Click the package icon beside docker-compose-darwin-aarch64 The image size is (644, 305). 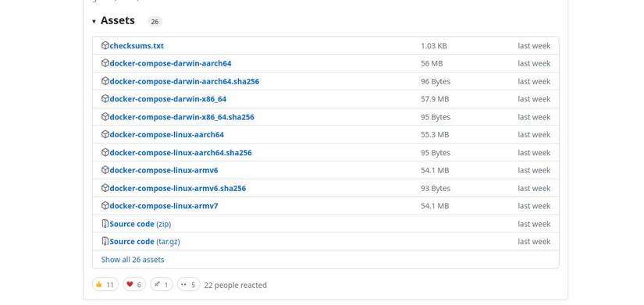tap(105, 63)
